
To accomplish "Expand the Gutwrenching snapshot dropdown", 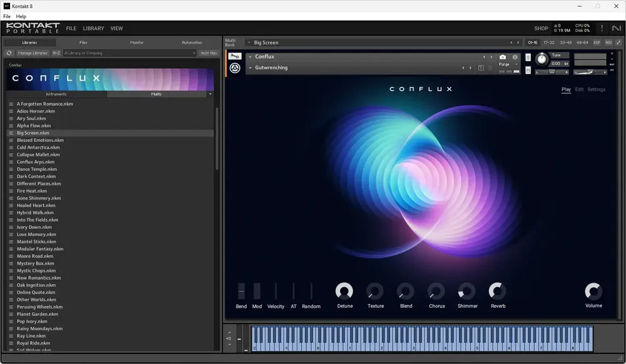I will click(250, 68).
